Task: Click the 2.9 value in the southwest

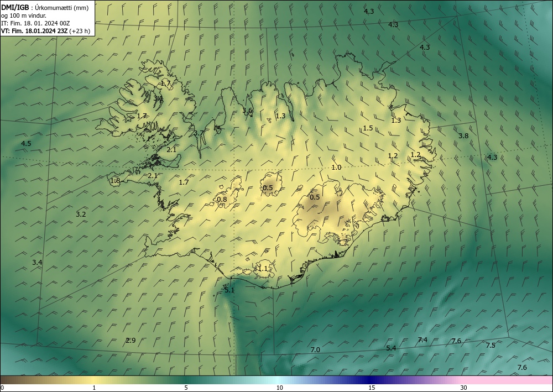Action: 131,340
